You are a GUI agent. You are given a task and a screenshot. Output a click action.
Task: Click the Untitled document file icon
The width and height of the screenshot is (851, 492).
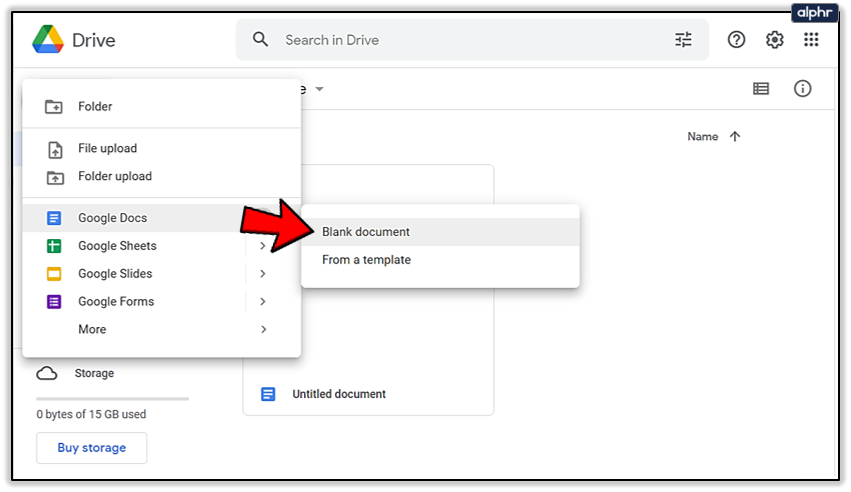[268, 394]
